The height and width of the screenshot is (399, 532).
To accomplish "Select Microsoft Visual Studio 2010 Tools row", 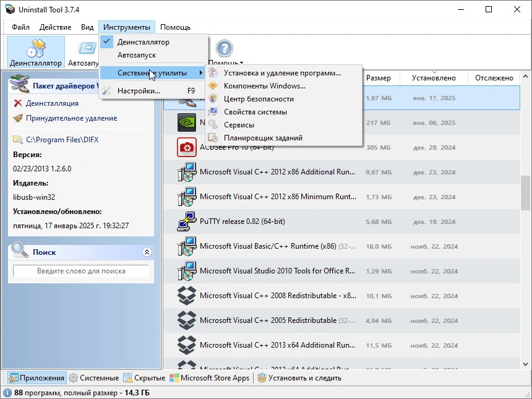I will click(x=341, y=271).
